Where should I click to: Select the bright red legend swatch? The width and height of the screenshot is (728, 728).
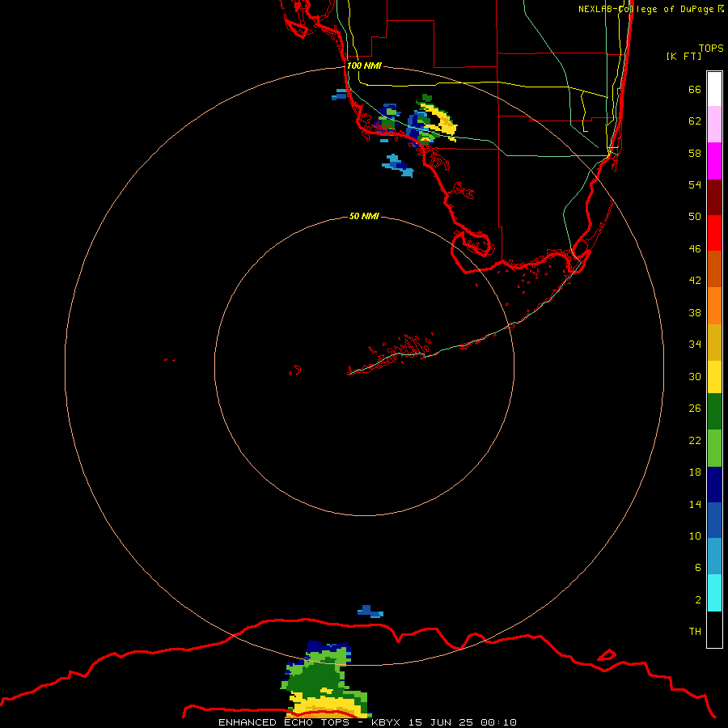tap(714, 233)
